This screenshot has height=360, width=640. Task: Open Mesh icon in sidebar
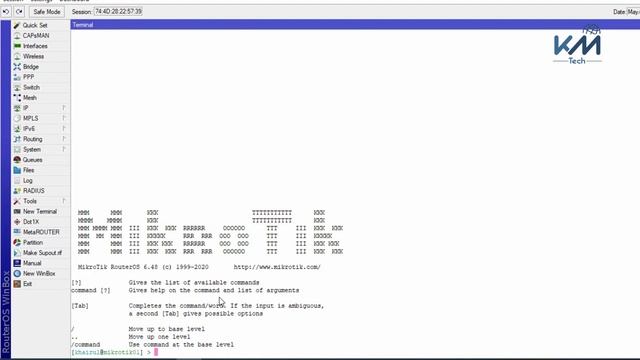[17, 98]
